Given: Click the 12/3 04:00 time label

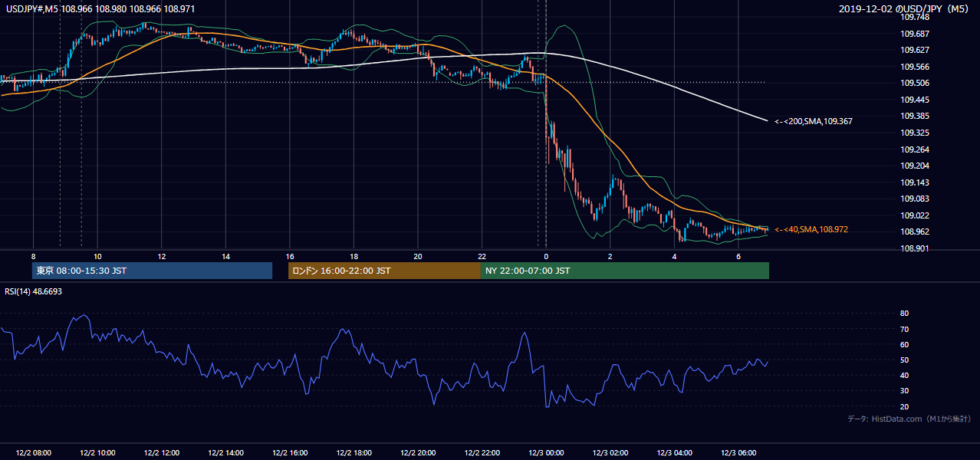Looking at the screenshot, I should click(674, 452).
